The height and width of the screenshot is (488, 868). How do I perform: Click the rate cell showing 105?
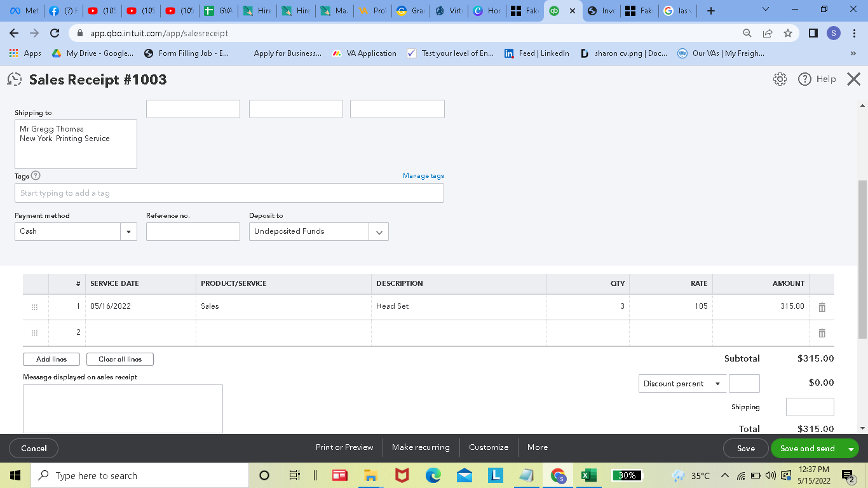(671, 307)
